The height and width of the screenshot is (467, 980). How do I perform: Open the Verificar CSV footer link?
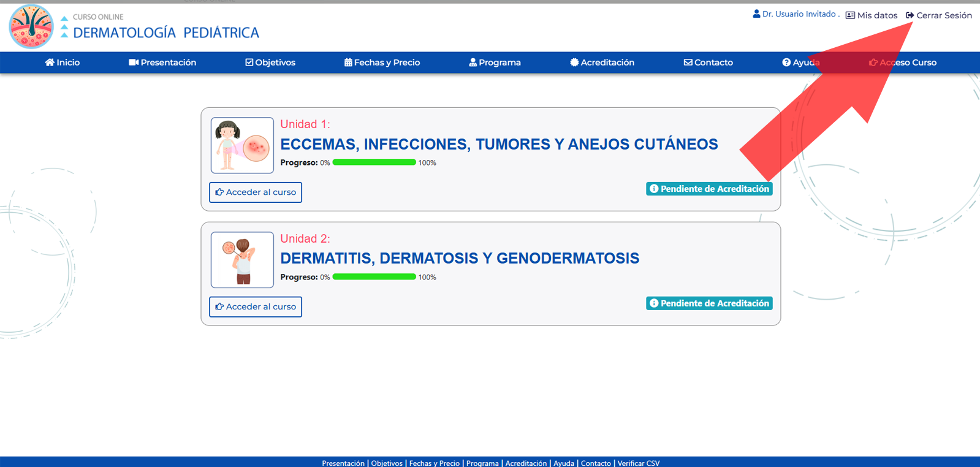point(638,463)
